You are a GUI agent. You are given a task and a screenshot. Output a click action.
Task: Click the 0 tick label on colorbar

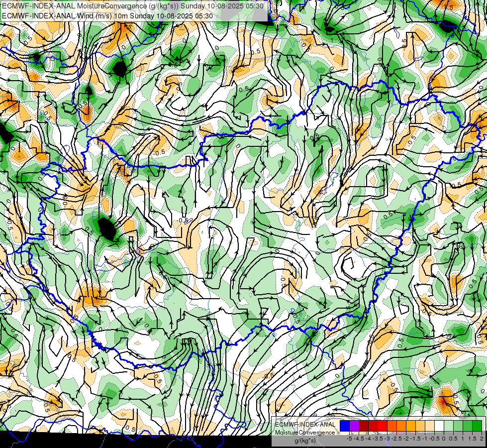(444, 439)
